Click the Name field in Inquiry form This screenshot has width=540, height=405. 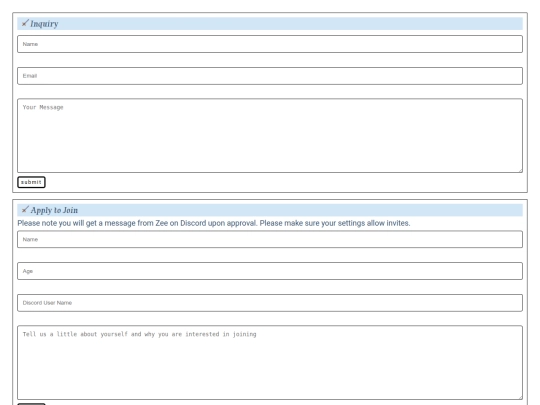tap(270, 44)
